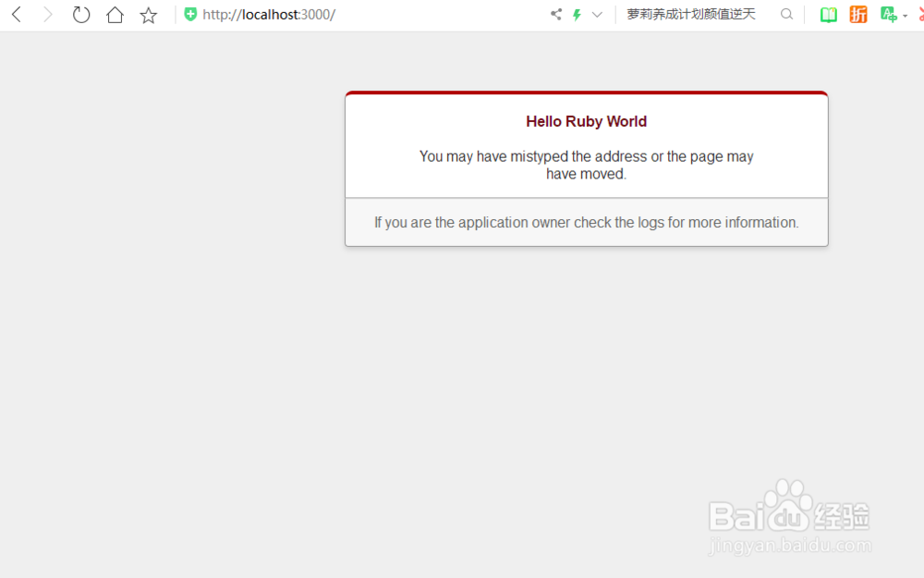The width and height of the screenshot is (924, 578).
Task: Select the suggested search text in search box
Action: pos(689,14)
